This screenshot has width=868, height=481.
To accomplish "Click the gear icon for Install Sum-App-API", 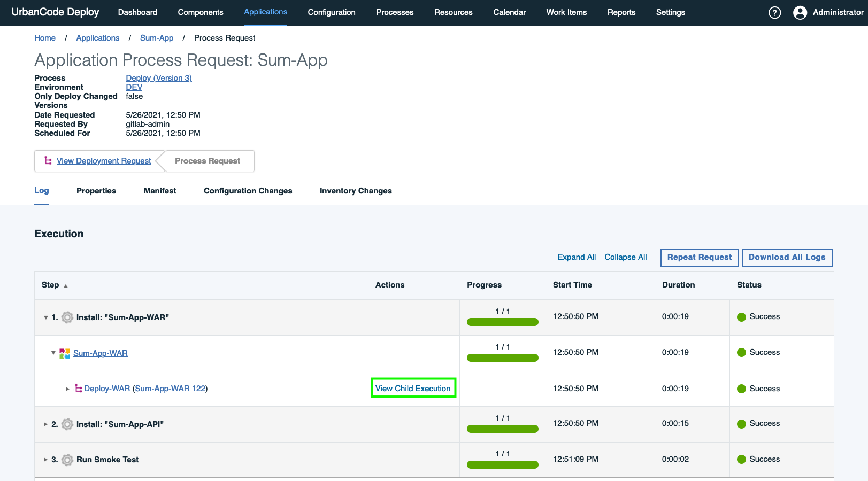I will 67,424.
